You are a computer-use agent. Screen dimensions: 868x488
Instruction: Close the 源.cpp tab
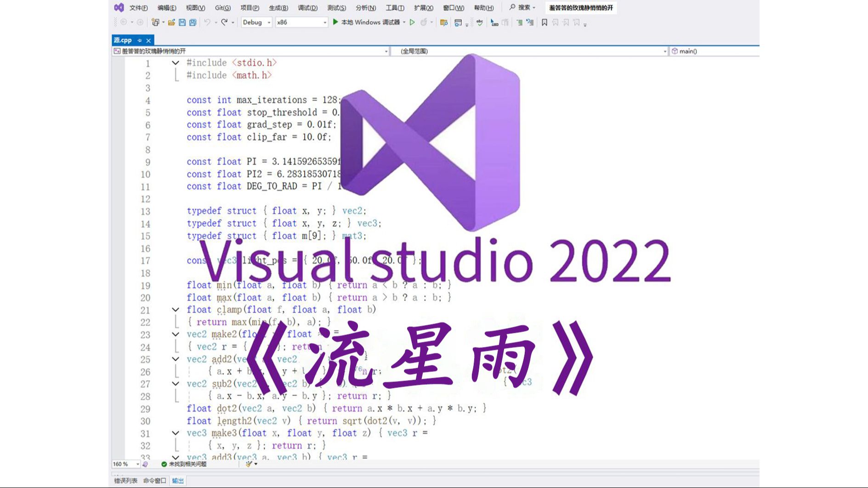(x=148, y=40)
